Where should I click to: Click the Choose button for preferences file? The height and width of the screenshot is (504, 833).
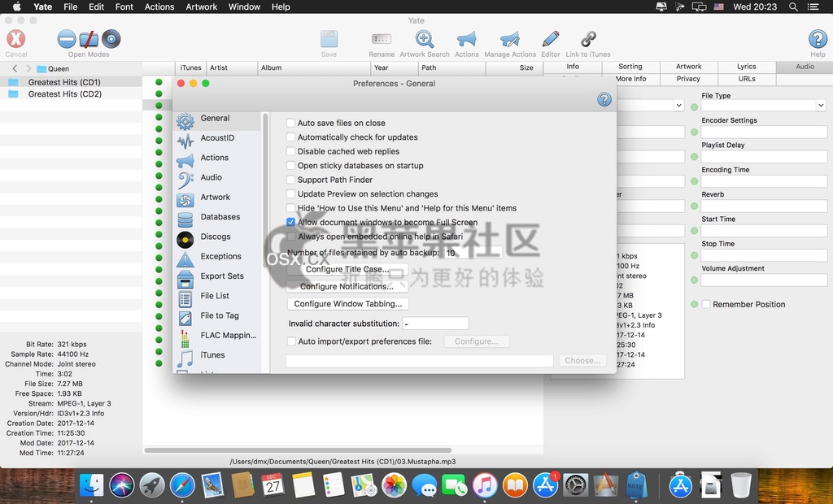pos(582,361)
